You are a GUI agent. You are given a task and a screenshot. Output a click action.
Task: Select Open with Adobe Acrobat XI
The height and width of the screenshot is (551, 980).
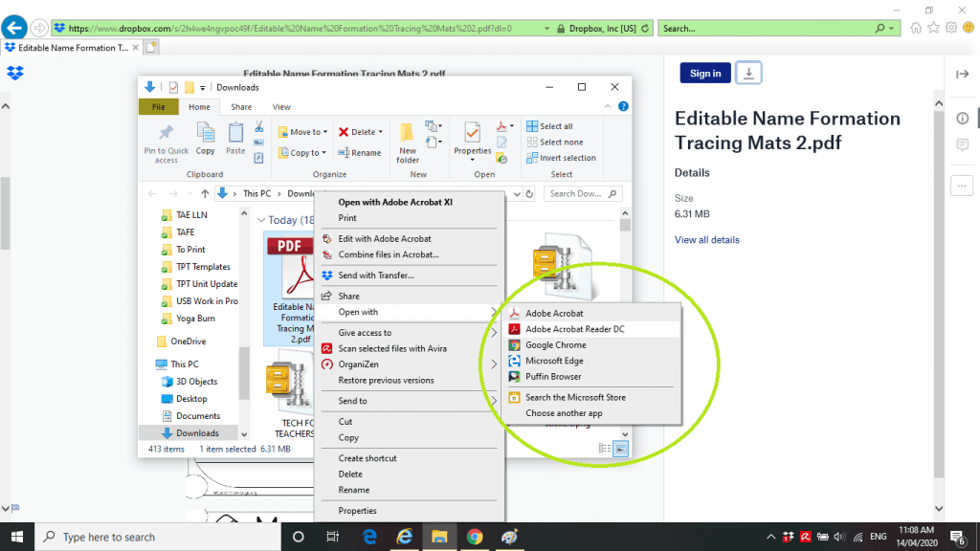click(x=410, y=202)
